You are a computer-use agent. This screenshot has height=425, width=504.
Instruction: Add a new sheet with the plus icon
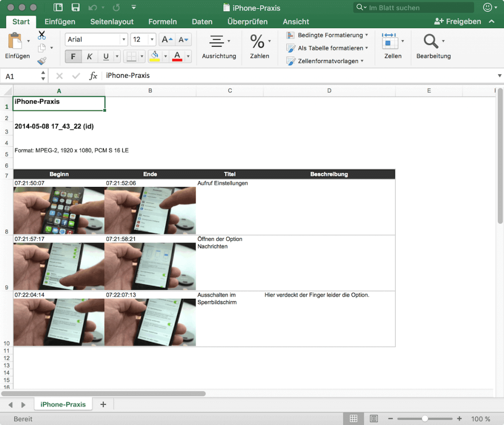click(103, 404)
